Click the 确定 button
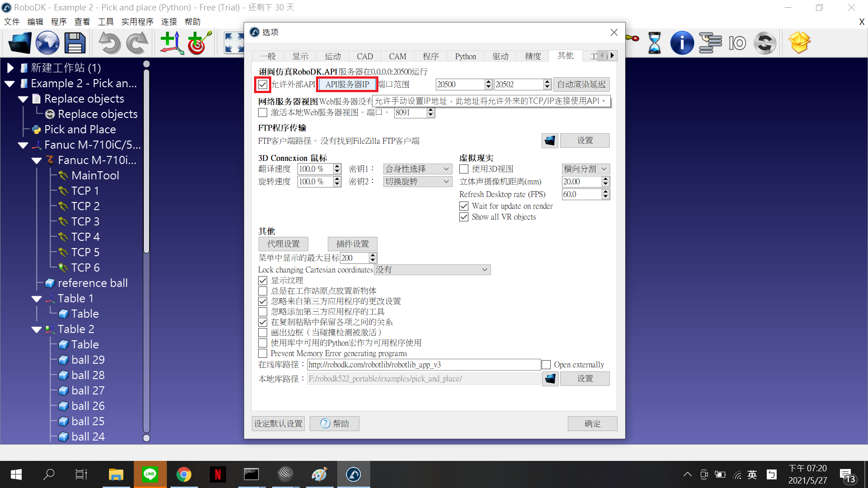Image resolution: width=868 pixels, height=488 pixels. click(592, 424)
